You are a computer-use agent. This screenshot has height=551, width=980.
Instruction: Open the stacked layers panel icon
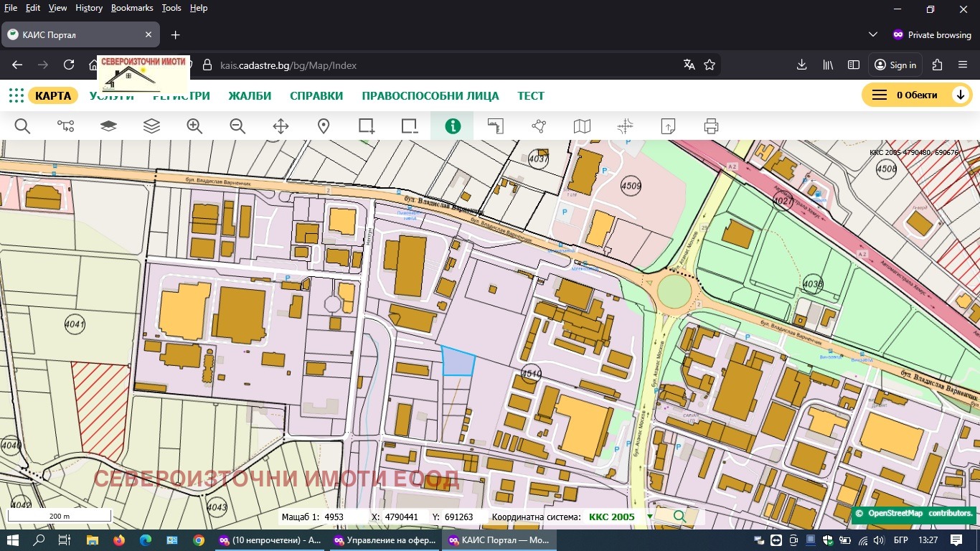tap(151, 126)
